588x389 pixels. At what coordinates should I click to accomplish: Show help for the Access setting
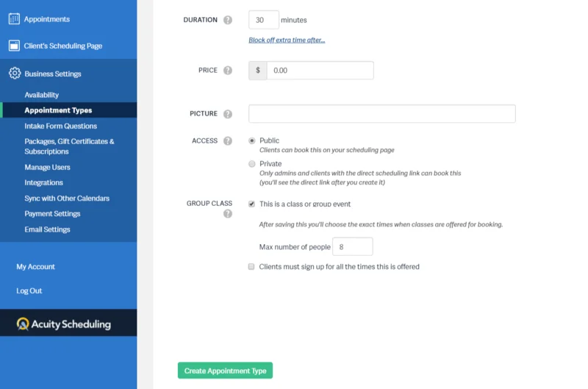tap(228, 141)
